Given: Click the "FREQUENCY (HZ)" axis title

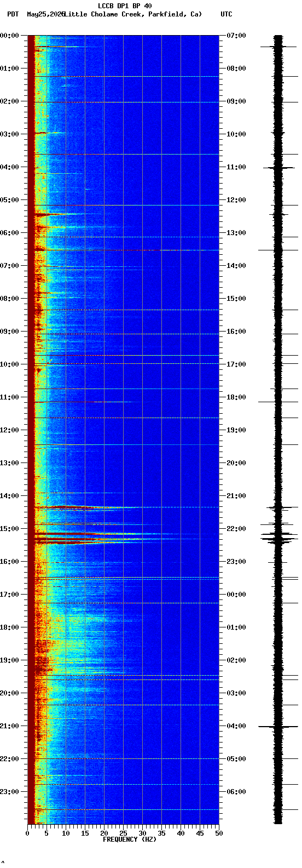Looking at the screenshot, I should click(130, 840).
